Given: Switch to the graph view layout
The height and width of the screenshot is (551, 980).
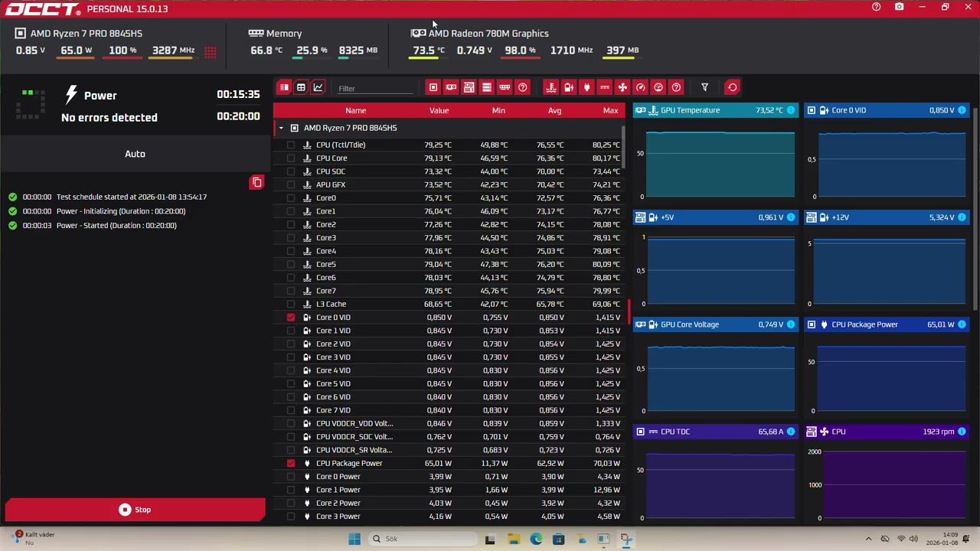Looking at the screenshot, I should coord(318,87).
